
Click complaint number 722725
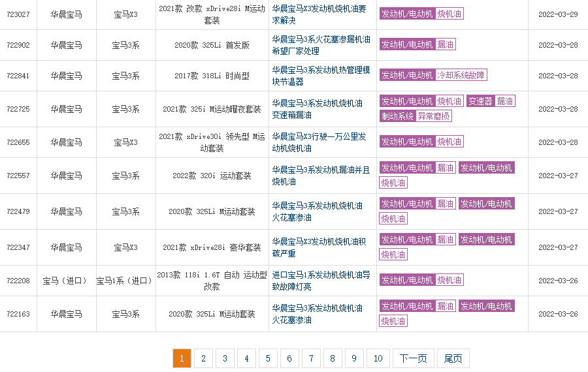[x=18, y=110]
